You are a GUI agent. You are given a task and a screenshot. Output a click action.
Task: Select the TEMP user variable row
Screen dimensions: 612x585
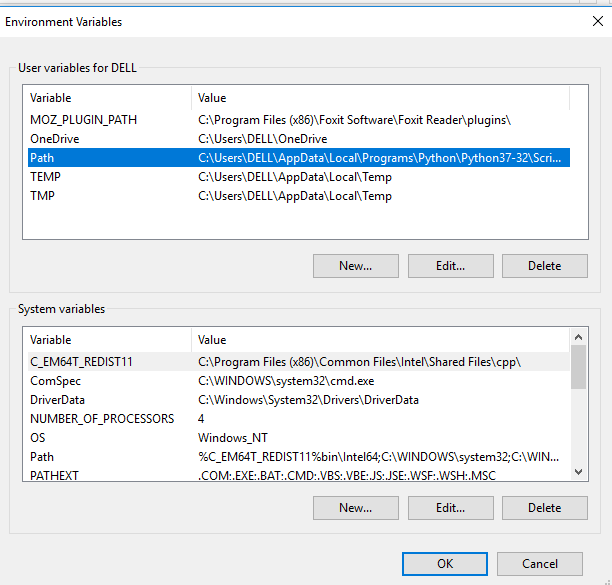pos(47,177)
